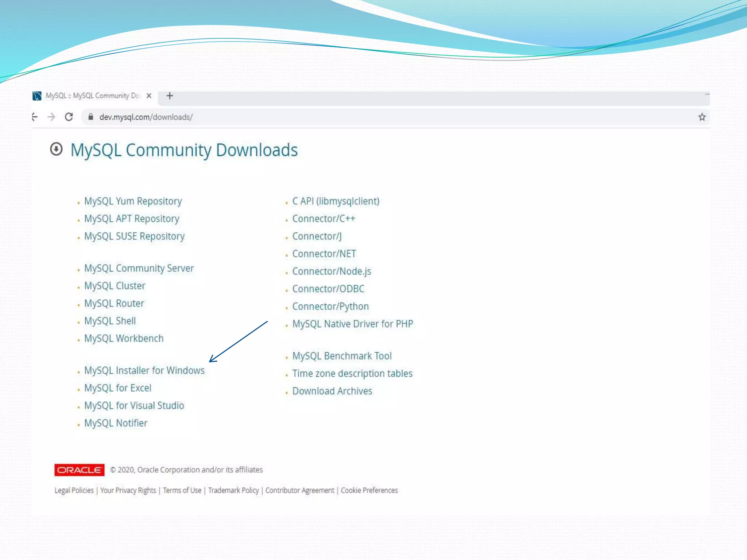Bookmark the page with star icon
The height and width of the screenshot is (560, 747).
[702, 117]
